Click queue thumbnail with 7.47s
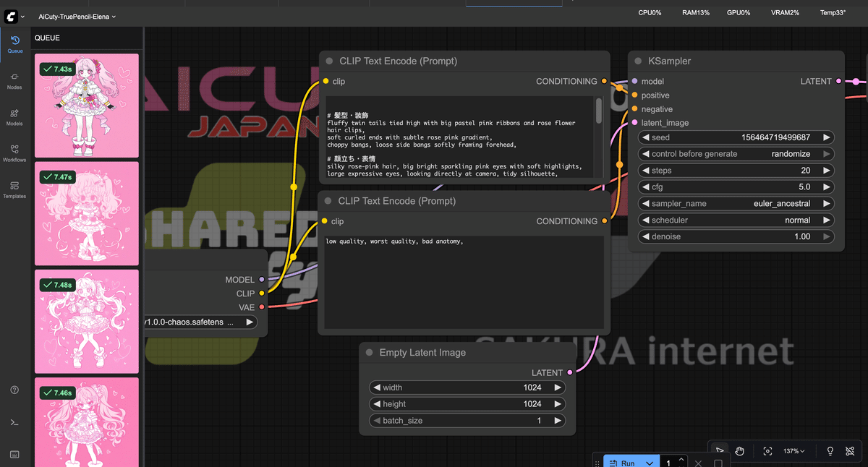This screenshot has height=467, width=868. (87, 213)
